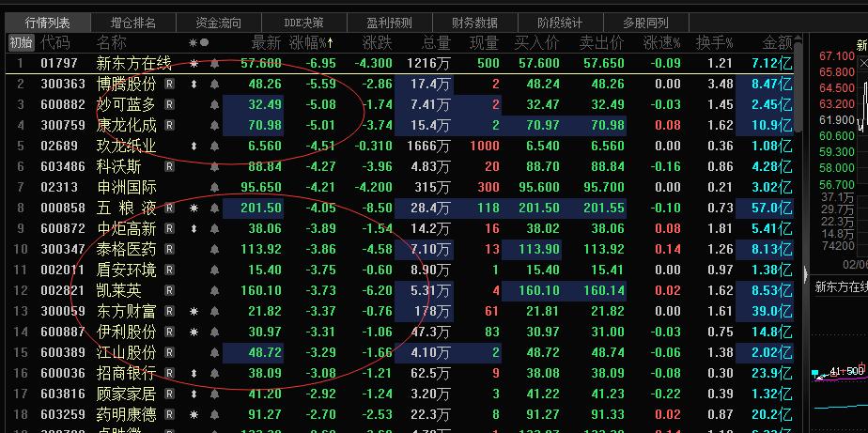868x433 pixels.
Task: Open the 行情列表 tab
Action: [x=48, y=23]
